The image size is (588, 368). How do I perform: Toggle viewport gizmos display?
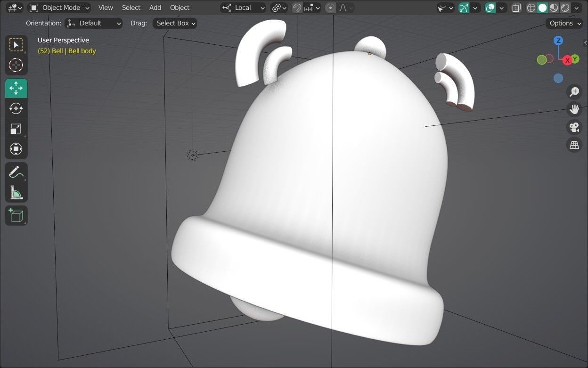pos(464,8)
